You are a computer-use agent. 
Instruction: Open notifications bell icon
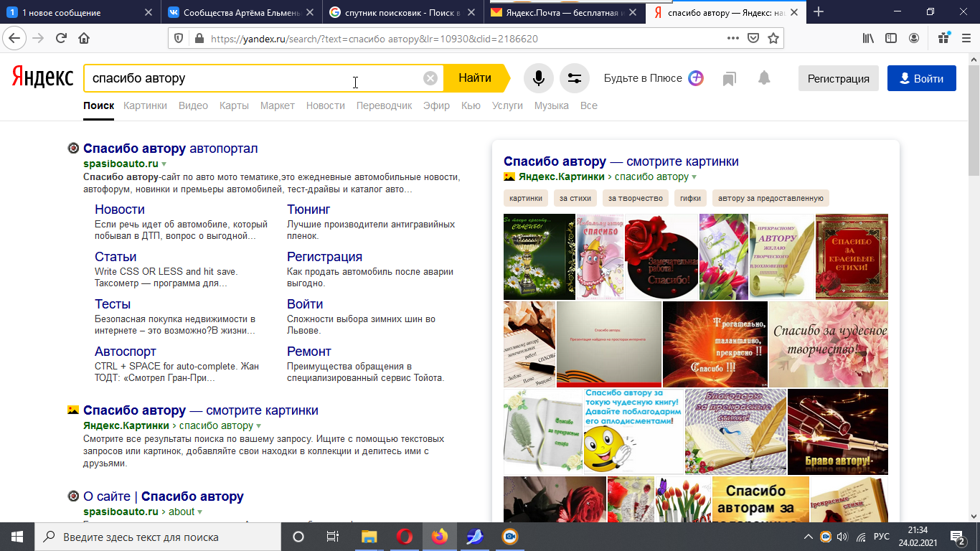click(764, 78)
